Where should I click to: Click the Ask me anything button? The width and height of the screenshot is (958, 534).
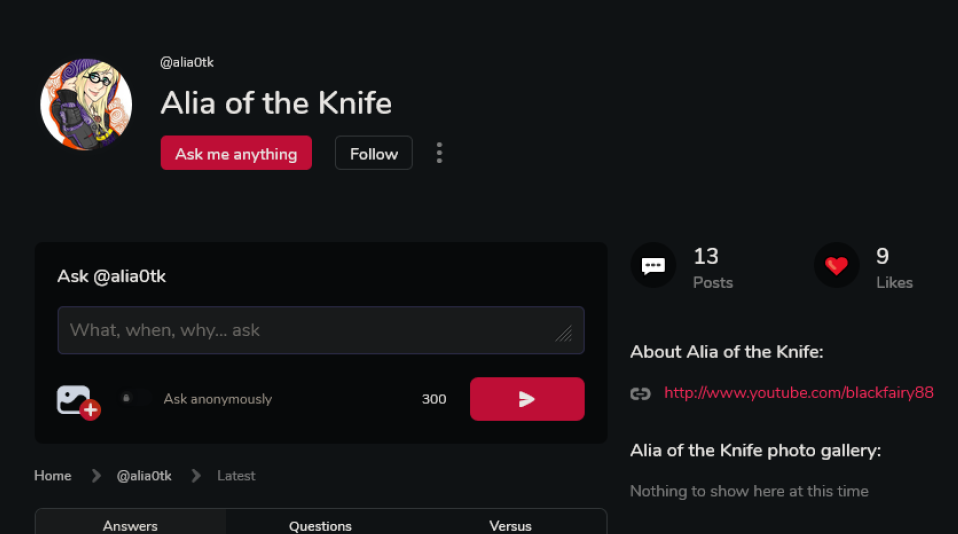pos(236,153)
